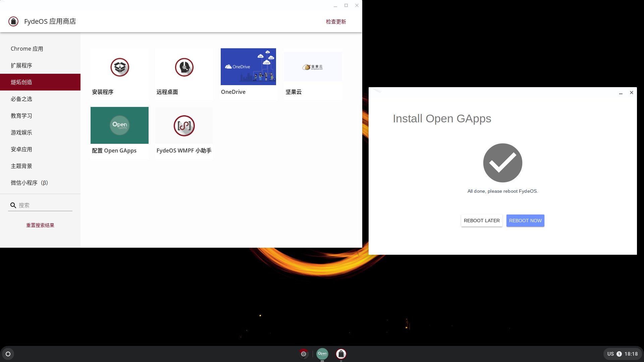Open the Chromium browser shelf icon
Viewport: 644px width, 362px height.
coord(304,354)
